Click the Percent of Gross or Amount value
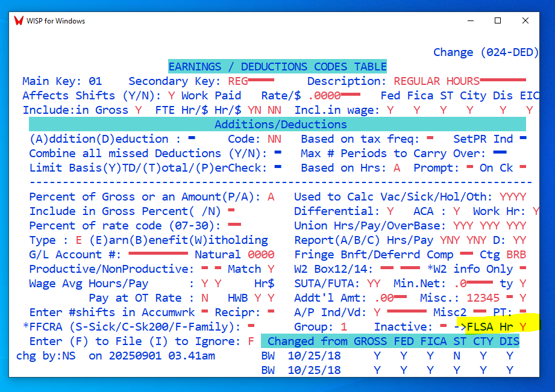The height and width of the screenshot is (392, 555). click(x=271, y=197)
